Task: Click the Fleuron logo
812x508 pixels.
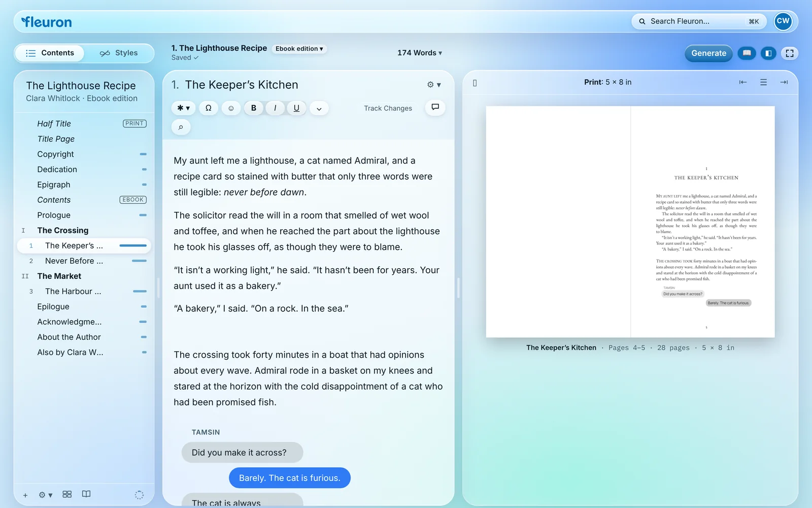Action: tap(47, 22)
